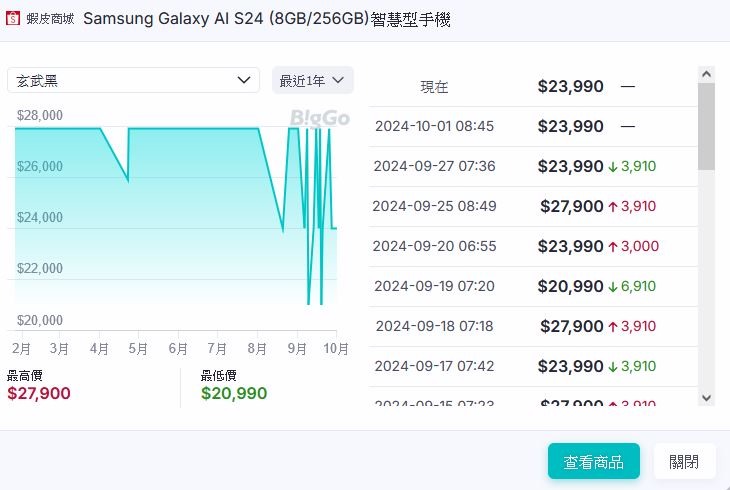Click the Shopee store logo icon
The height and width of the screenshot is (490, 730).
pyautogui.click(x=13, y=19)
